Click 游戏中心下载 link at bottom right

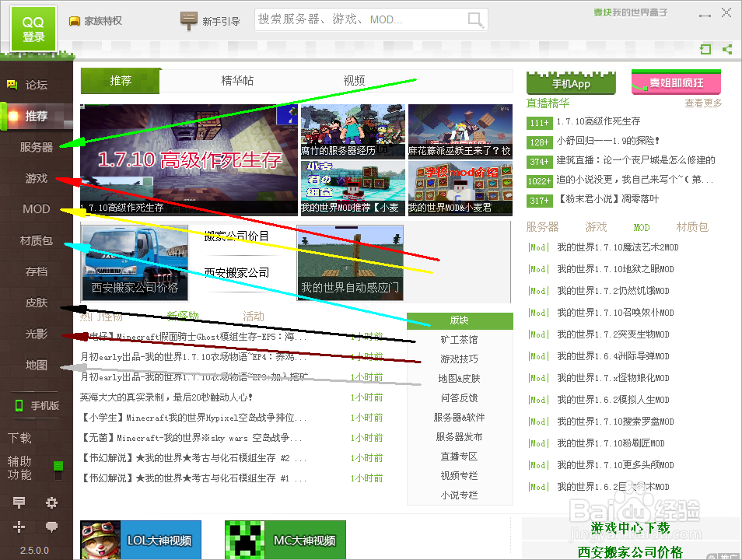[x=630, y=528]
